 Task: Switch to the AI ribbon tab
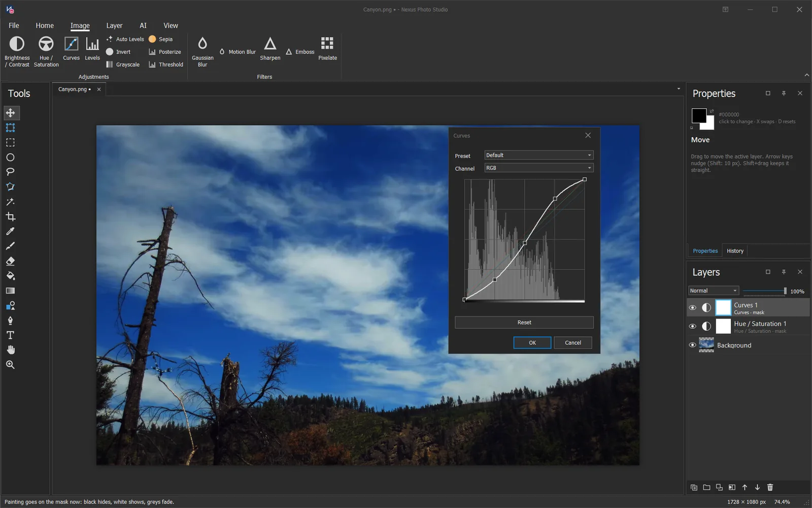pyautogui.click(x=143, y=25)
